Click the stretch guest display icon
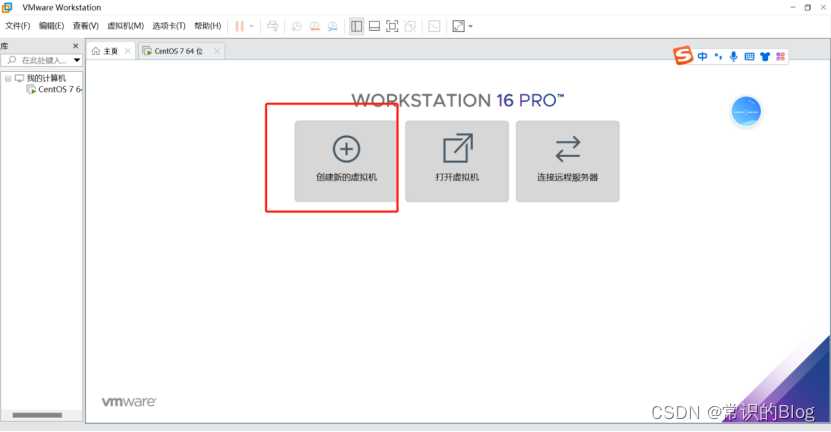 (458, 26)
